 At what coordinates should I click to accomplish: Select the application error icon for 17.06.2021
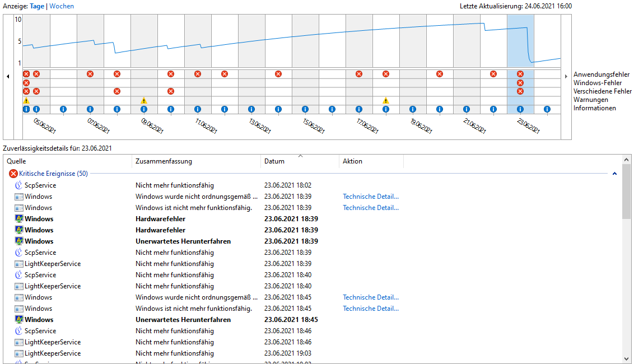point(359,74)
